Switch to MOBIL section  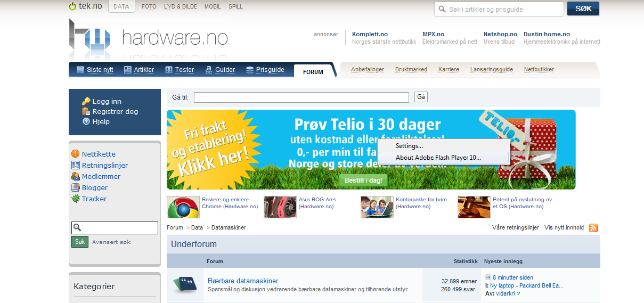click(x=213, y=7)
